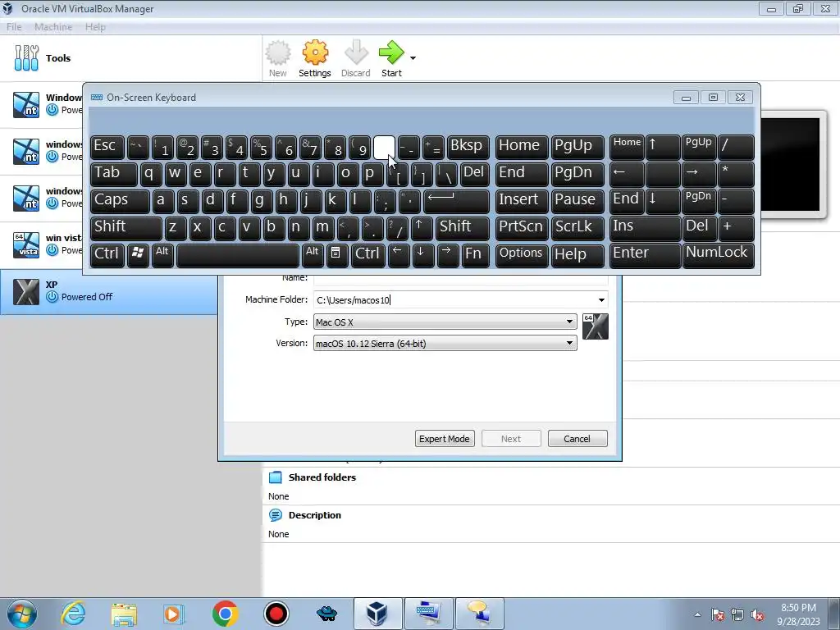Launch Google Chrome from taskbar

pyautogui.click(x=225, y=614)
